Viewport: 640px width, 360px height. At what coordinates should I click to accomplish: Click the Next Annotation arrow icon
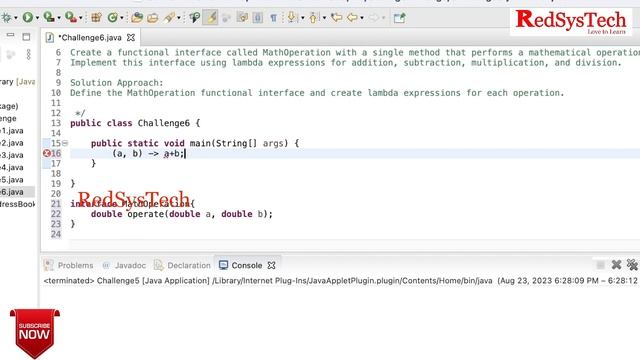tap(291, 18)
